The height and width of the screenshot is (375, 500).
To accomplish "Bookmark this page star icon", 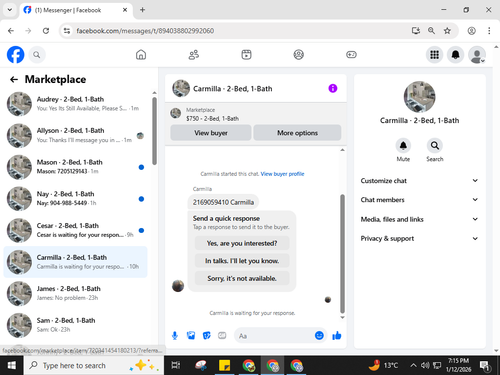I will click(x=447, y=31).
